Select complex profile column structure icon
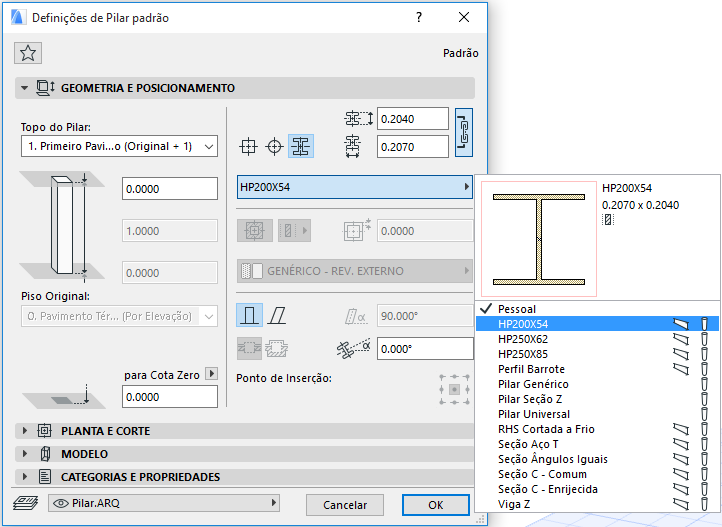This screenshot has width=722, height=527. coord(301,146)
